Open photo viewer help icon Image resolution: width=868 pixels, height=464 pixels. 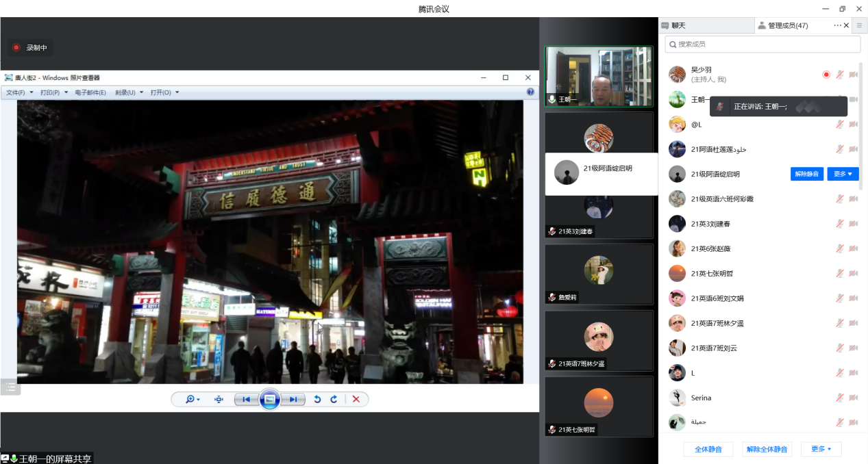(x=530, y=92)
